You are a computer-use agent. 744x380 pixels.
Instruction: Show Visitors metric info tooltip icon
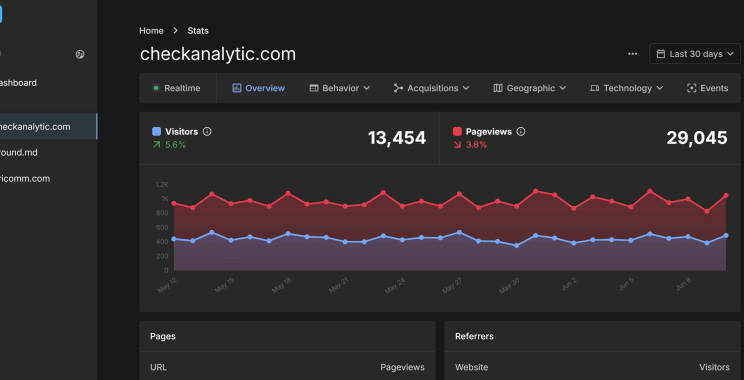tap(207, 132)
